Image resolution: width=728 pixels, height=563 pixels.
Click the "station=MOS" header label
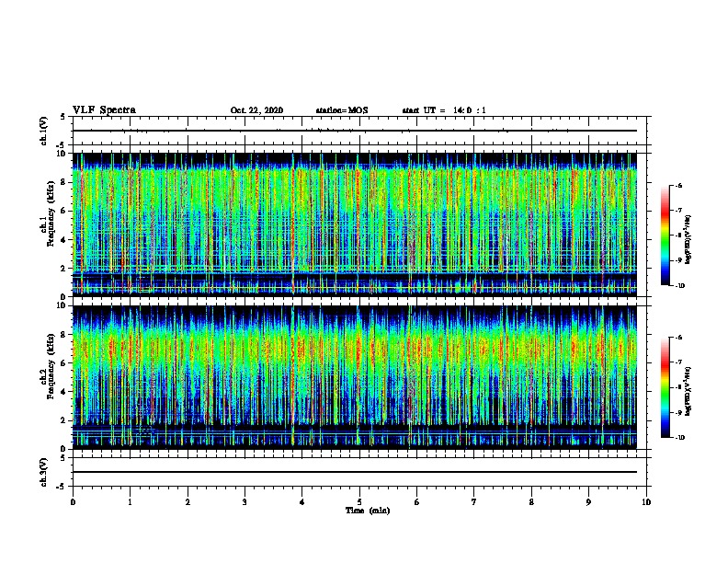click(x=342, y=110)
